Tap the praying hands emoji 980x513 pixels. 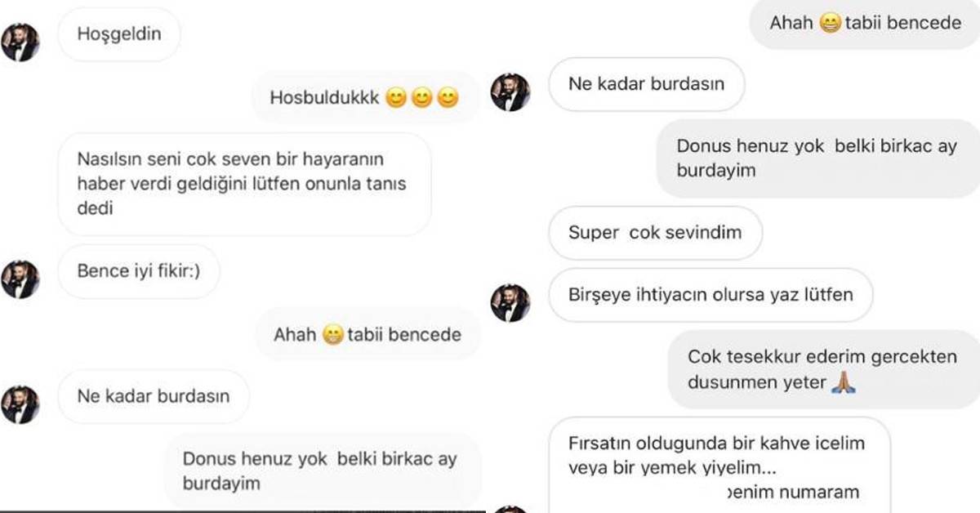pos(843,381)
